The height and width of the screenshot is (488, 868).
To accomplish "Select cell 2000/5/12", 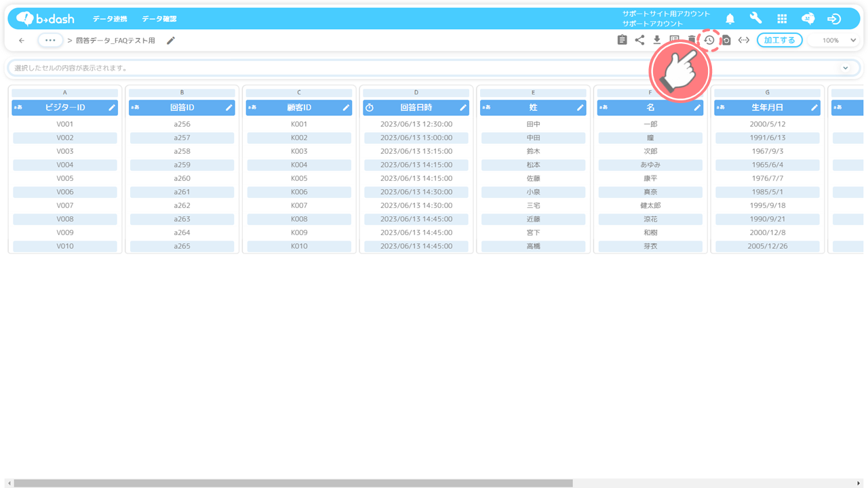I will click(x=768, y=124).
